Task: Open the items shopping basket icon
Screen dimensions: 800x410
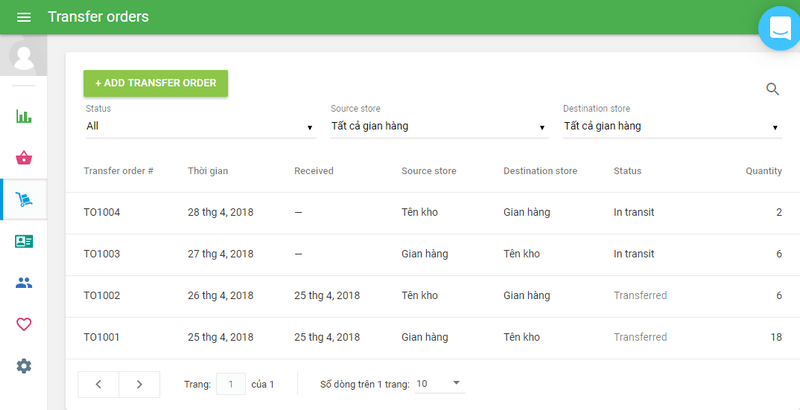Action: tap(24, 158)
